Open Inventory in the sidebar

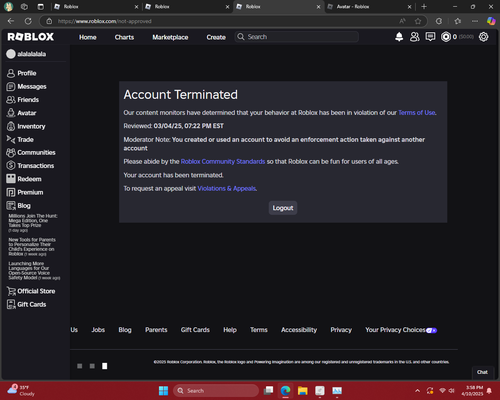coord(26,126)
